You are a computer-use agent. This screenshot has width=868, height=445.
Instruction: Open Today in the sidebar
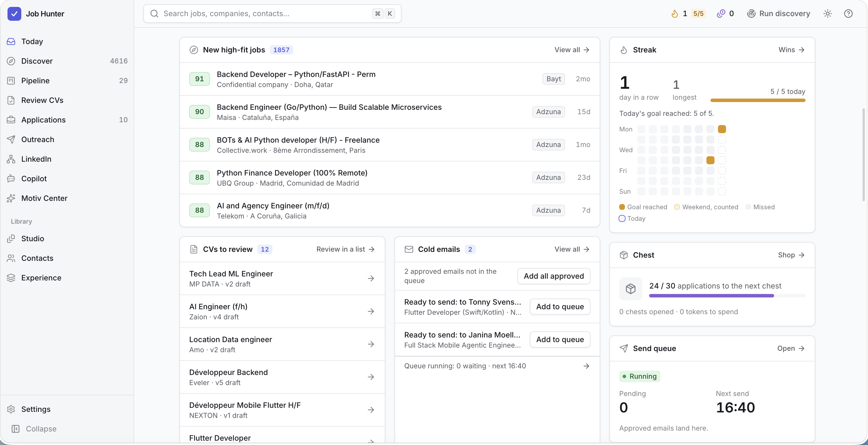point(67,42)
